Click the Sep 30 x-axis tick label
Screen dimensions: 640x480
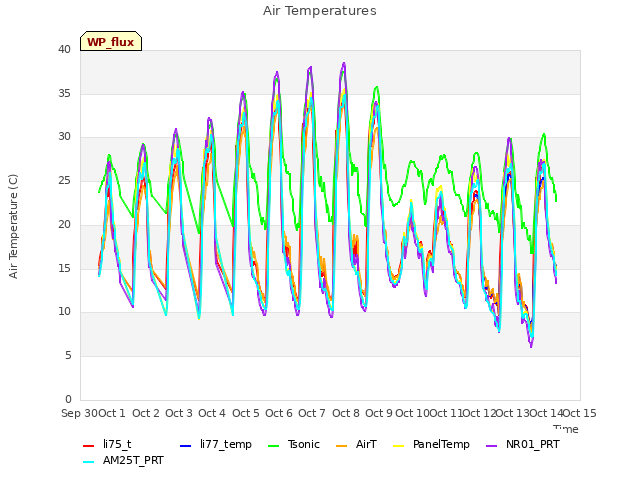tap(79, 413)
